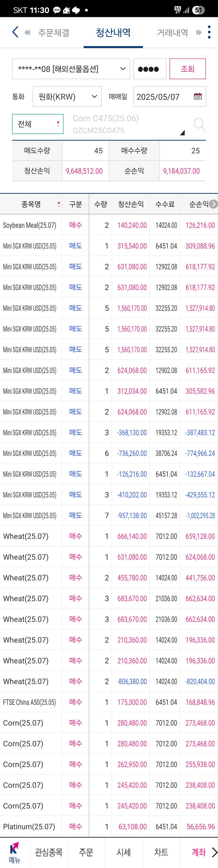This screenshot has width=218, height=868.
Task: Tap the magnifier symbol search icon
Action: pos(199,125)
